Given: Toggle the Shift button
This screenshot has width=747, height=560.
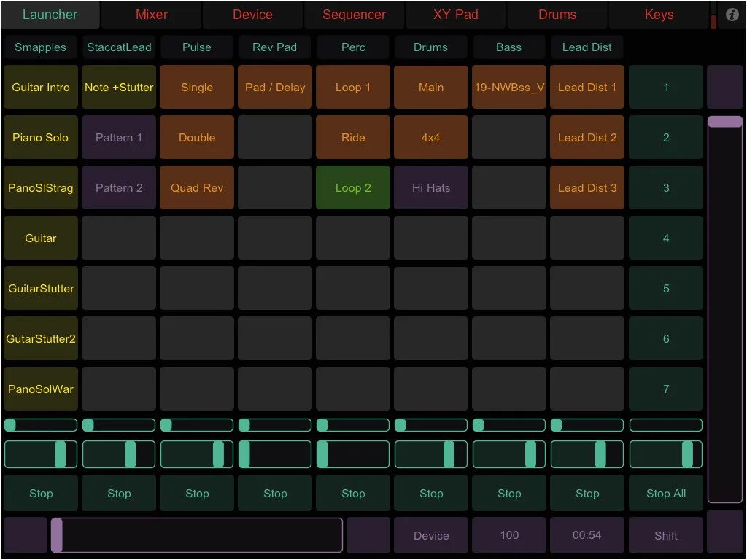Looking at the screenshot, I should (x=666, y=535).
